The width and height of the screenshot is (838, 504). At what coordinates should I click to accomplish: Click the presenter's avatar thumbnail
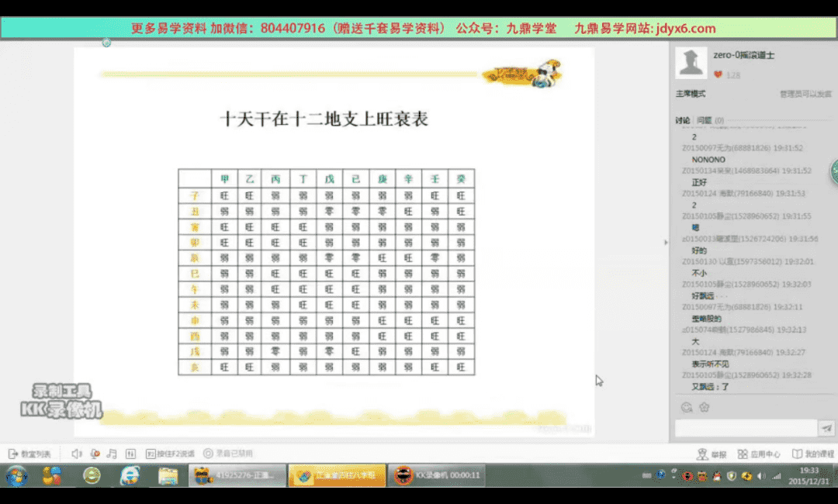(x=691, y=63)
